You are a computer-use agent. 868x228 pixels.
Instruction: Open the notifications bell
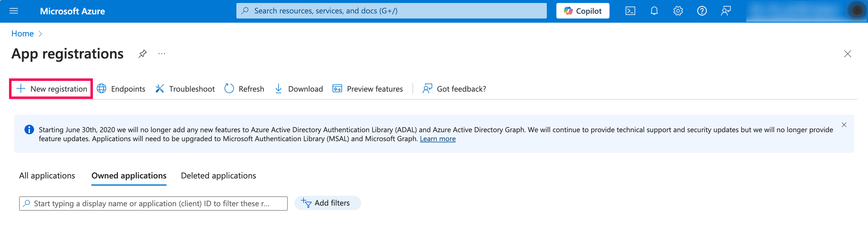click(654, 11)
